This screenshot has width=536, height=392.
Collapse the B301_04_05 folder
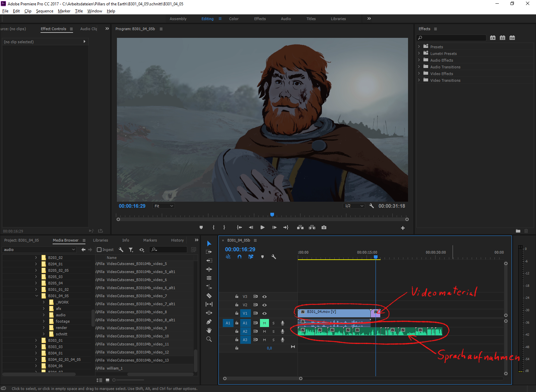tap(37, 296)
